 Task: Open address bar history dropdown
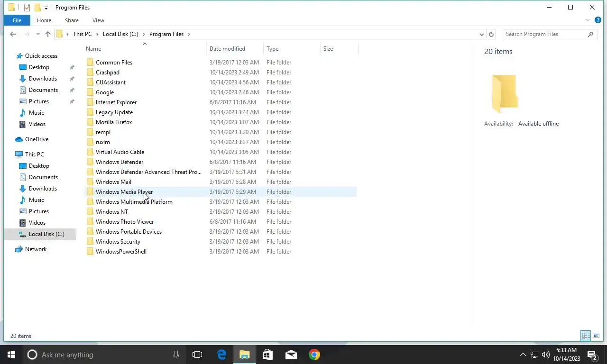point(482,34)
